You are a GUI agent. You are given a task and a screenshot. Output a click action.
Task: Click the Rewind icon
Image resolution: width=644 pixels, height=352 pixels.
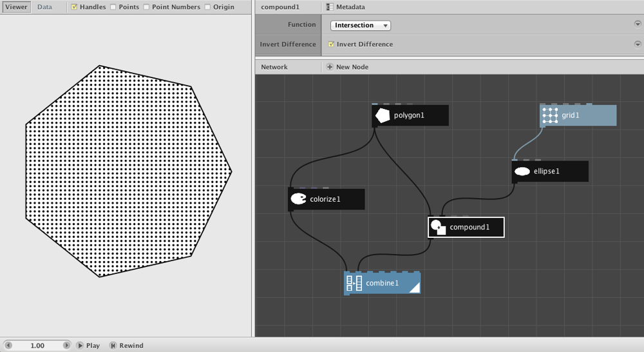113,346
